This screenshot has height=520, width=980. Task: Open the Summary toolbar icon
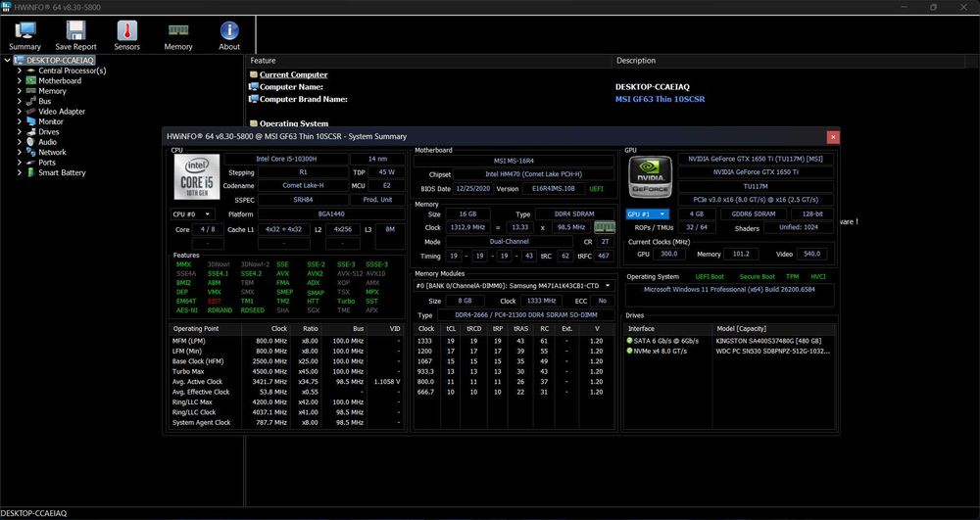(x=24, y=31)
